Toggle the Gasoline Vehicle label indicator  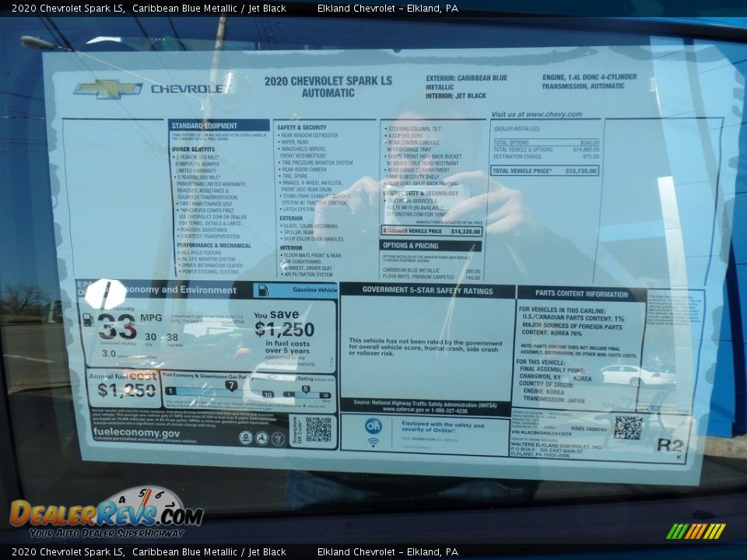(x=314, y=291)
